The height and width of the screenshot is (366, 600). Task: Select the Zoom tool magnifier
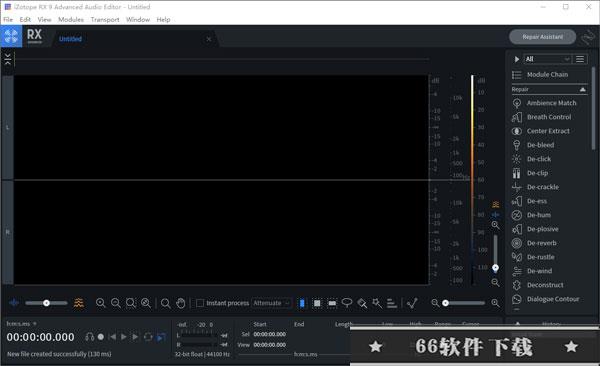166,303
